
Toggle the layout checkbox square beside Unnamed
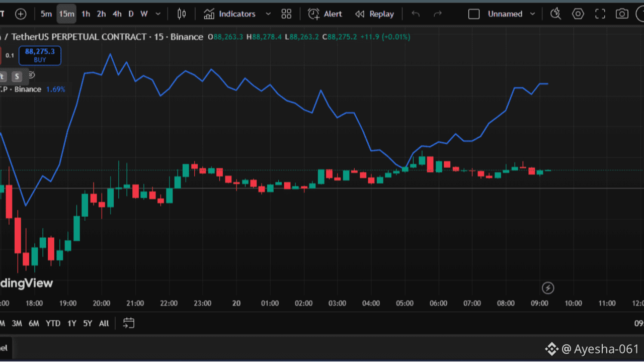click(474, 14)
